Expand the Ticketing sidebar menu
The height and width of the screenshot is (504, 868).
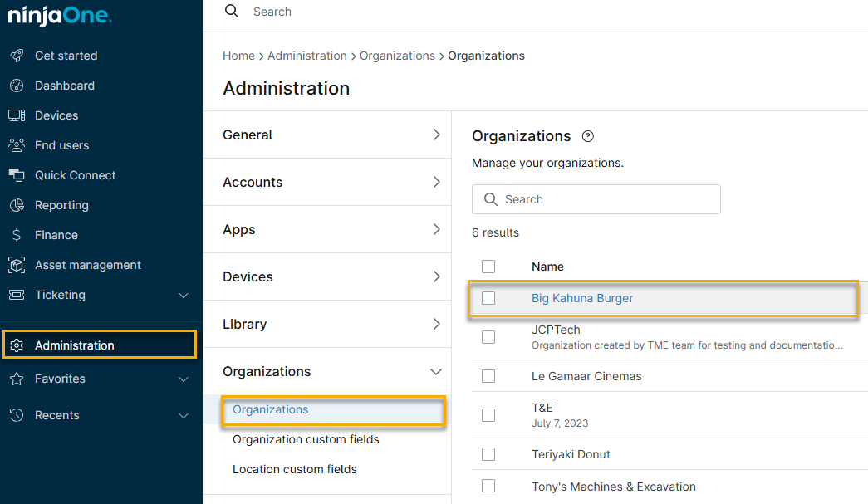(184, 295)
